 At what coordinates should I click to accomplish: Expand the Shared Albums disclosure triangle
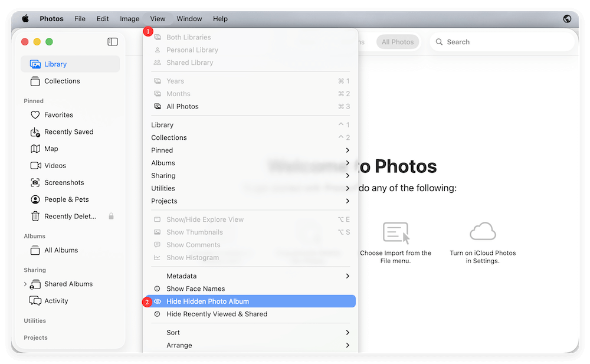(x=25, y=284)
